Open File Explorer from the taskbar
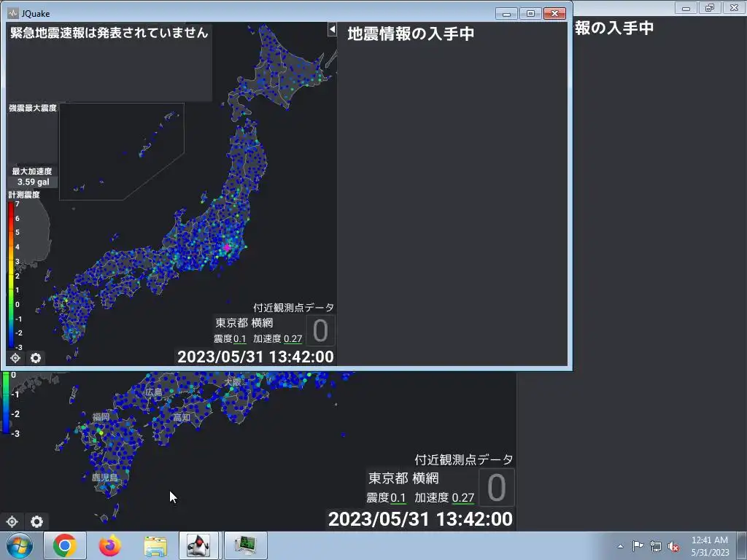This screenshot has height=560, width=747. [x=155, y=545]
